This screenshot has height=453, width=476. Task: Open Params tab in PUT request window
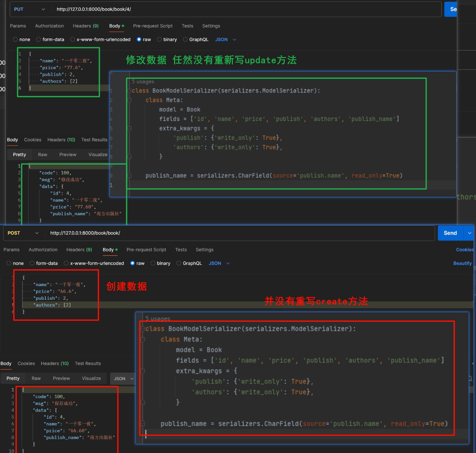(x=18, y=26)
